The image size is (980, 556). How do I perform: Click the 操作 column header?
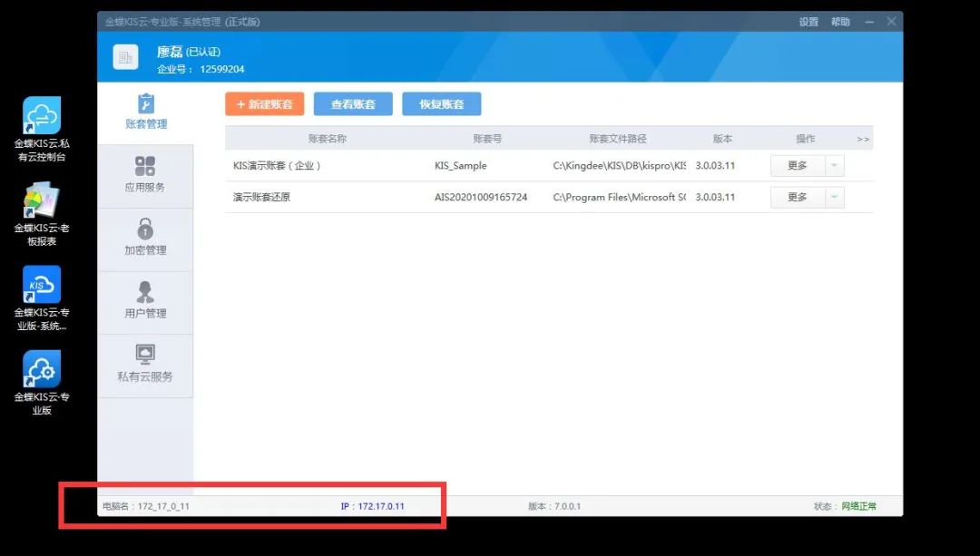click(x=806, y=139)
